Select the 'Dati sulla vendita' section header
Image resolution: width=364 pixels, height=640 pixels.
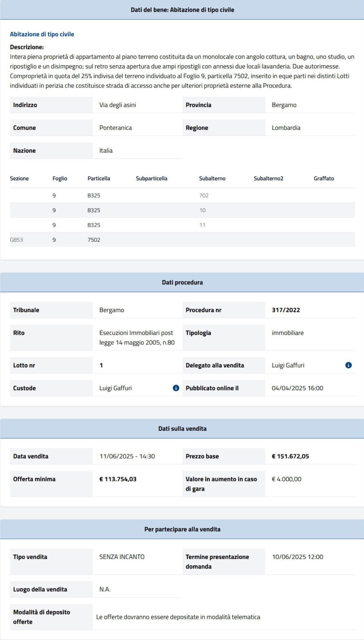(x=182, y=428)
